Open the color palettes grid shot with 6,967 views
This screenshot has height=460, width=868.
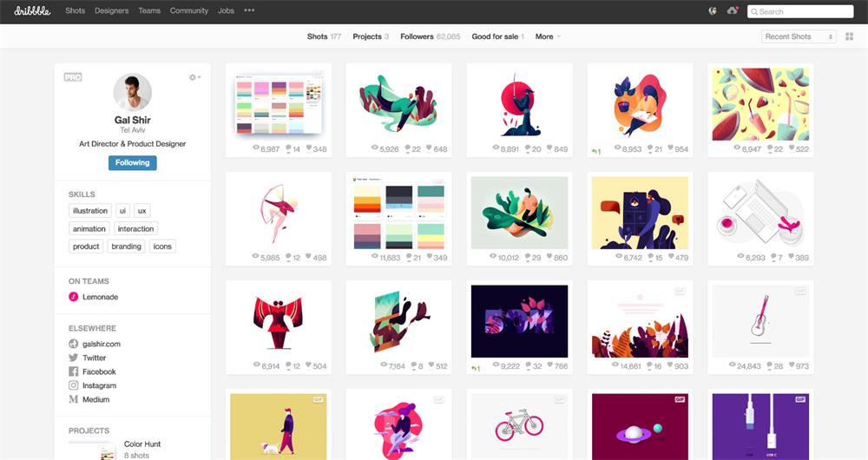tap(279, 103)
